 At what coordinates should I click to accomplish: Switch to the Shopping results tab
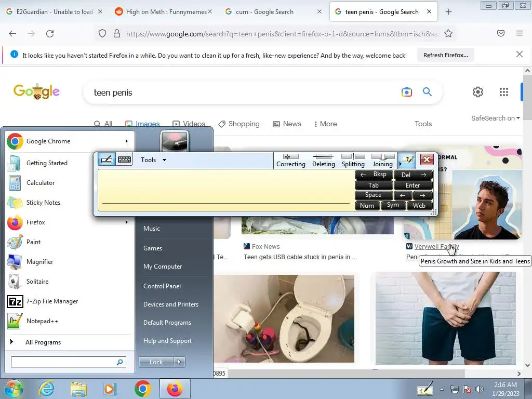(239, 124)
